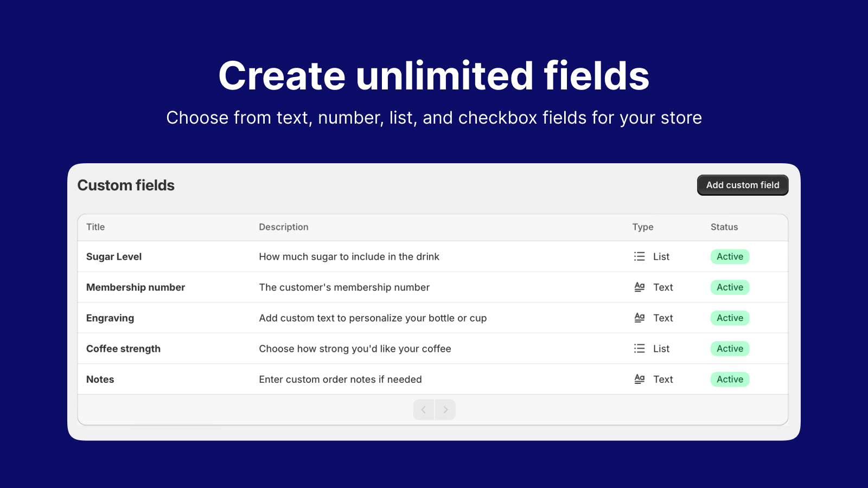Open the Engraving field entry
The image size is (868, 488).
click(110, 318)
